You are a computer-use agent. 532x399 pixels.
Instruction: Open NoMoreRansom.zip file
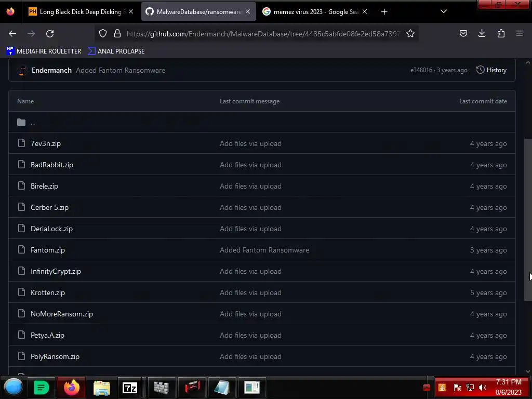(62, 314)
